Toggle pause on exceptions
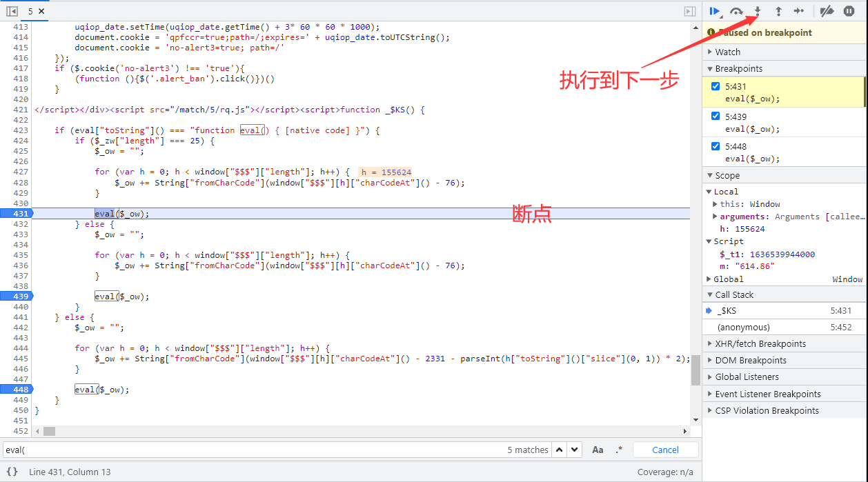The width and height of the screenshot is (868, 482). click(849, 11)
